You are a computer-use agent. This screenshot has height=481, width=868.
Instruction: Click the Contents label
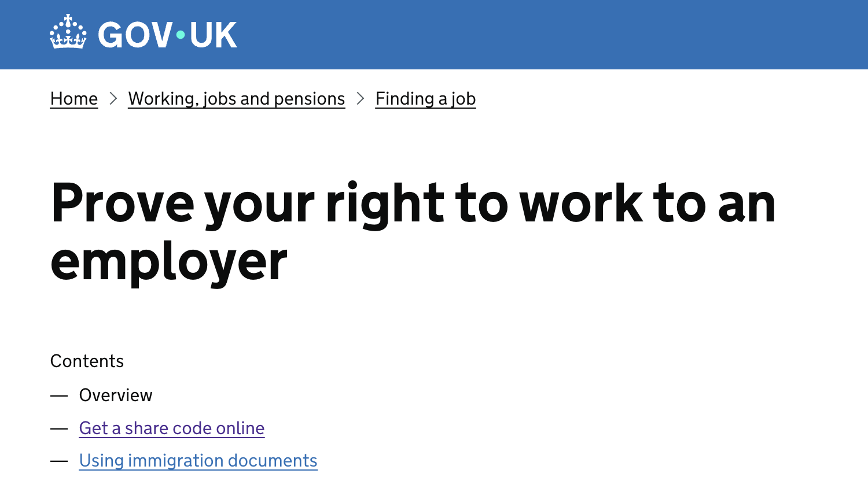click(87, 361)
